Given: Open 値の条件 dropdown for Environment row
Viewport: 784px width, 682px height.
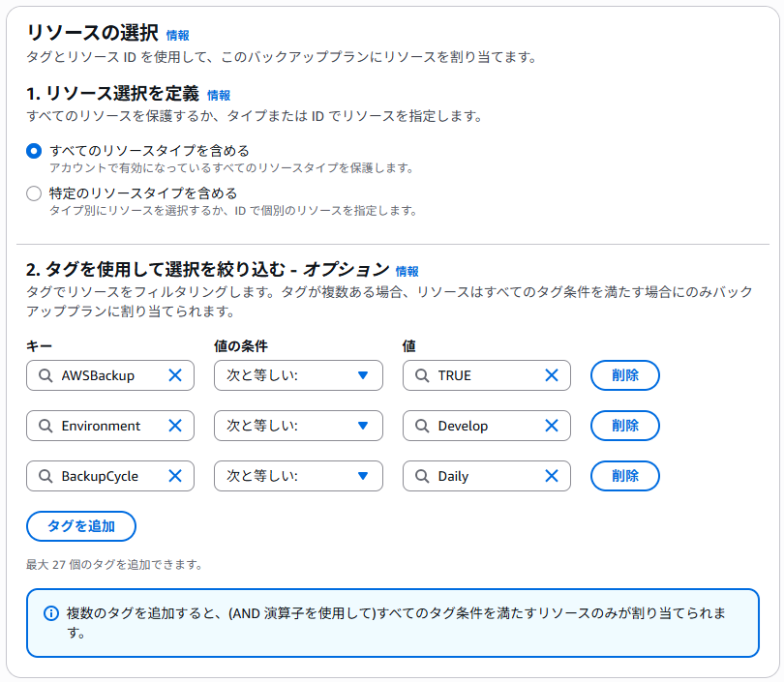Looking at the screenshot, I should click(x=298, y=426).
